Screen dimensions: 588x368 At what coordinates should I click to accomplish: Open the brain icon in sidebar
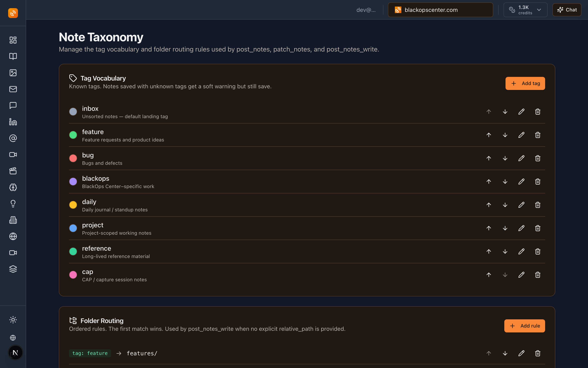pos(13,187)
